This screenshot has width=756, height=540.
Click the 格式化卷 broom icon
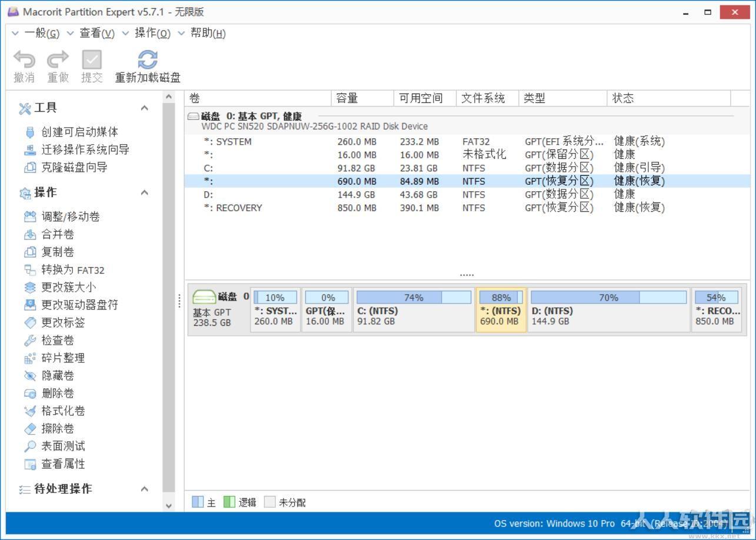click(30, 411)
